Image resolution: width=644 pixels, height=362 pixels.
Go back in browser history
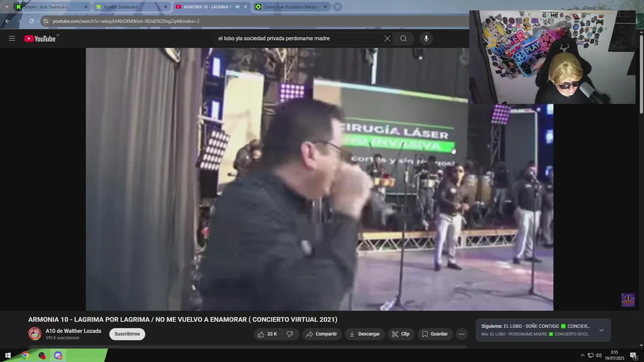coord(7,21)
